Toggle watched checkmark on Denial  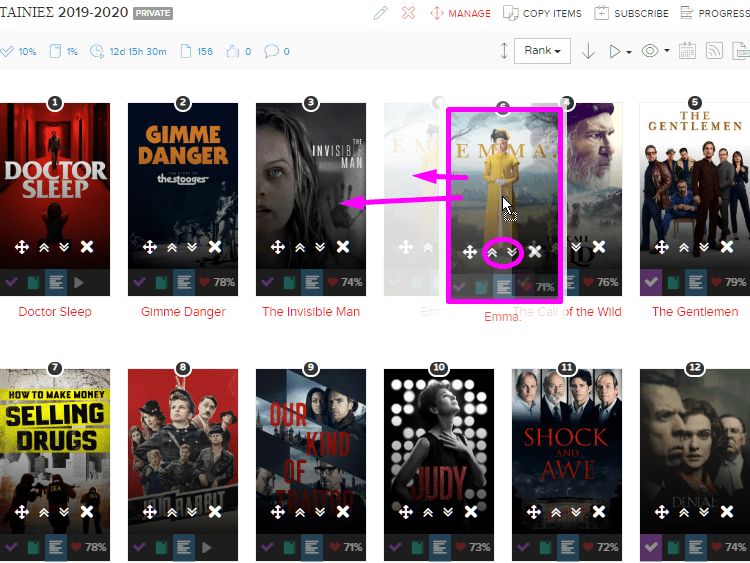point(651,547)
